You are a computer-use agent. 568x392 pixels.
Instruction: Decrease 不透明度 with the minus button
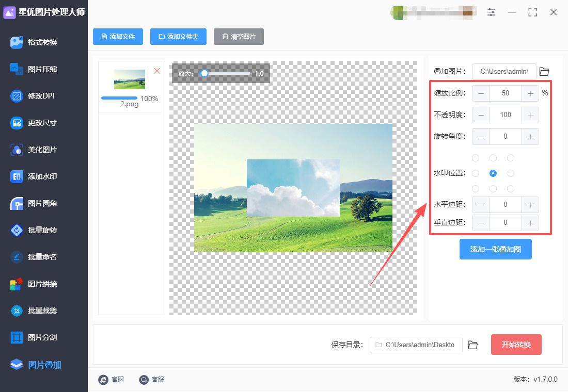(481, 115)
